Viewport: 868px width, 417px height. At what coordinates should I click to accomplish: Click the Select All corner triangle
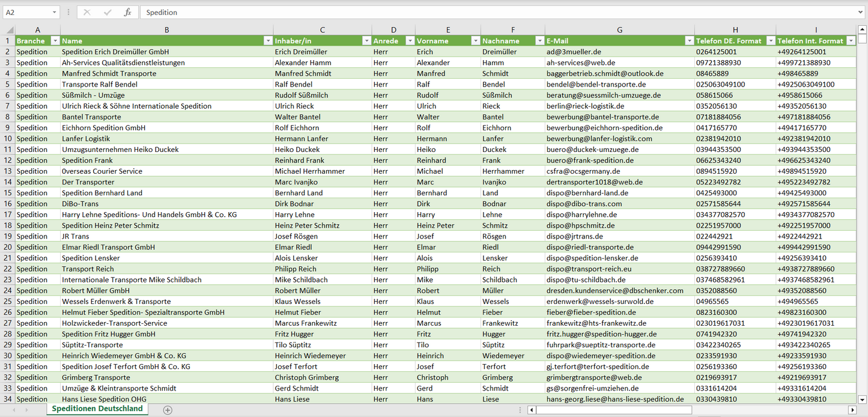[10, 30]
